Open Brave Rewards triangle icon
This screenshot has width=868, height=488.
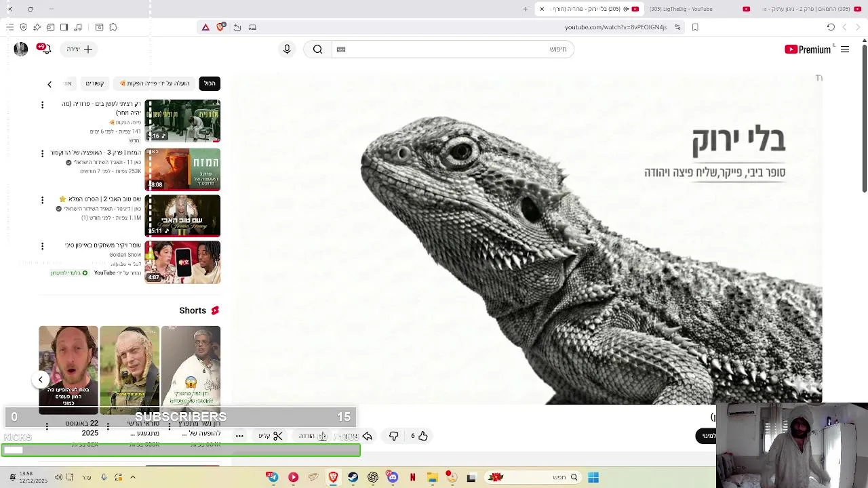tap(205, 27)
